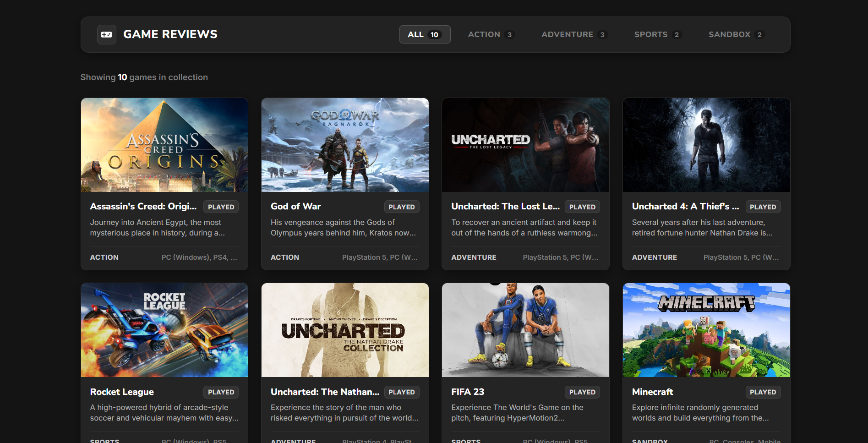
Task: Open the SANDBOX category tab
Action: (x=736, y=35)
